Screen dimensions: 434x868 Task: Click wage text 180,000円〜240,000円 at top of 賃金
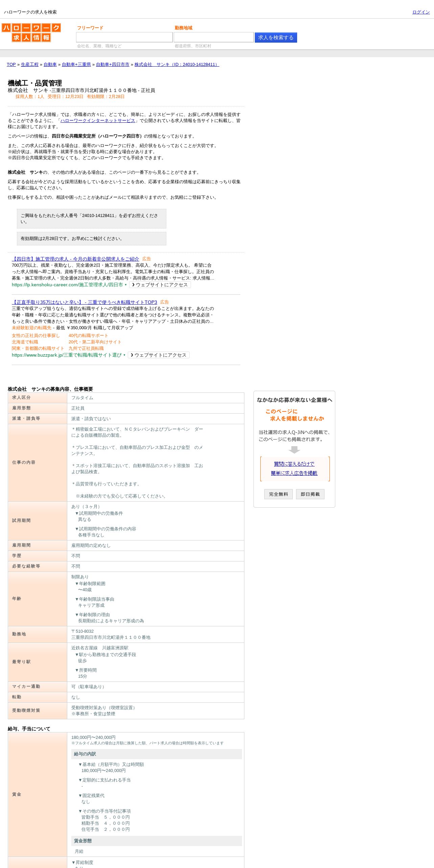(93, 738)
